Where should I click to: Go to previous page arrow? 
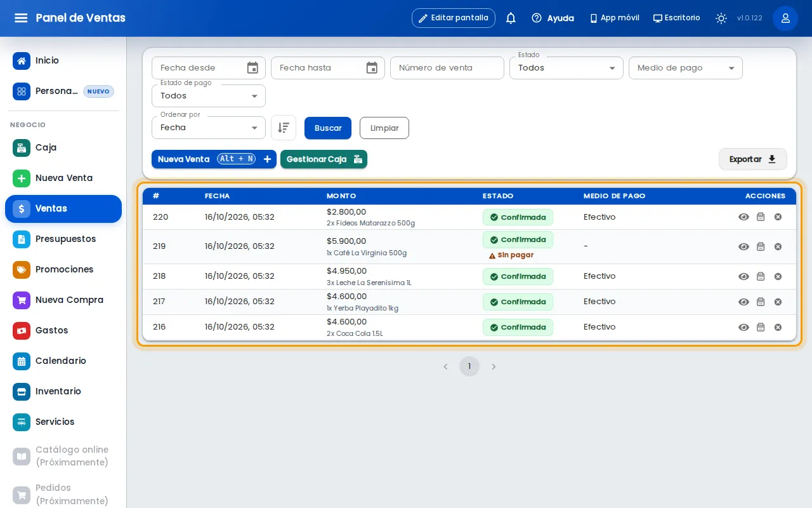[445, 366]
